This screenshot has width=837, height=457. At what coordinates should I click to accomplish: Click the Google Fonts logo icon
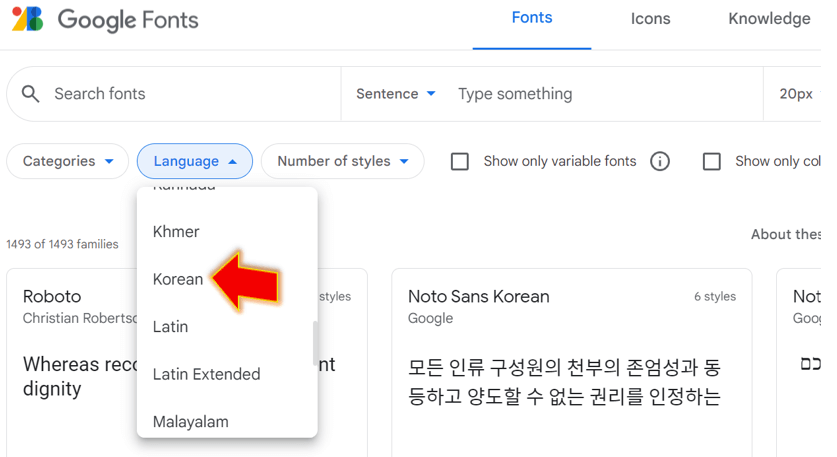tap(28, 19)
